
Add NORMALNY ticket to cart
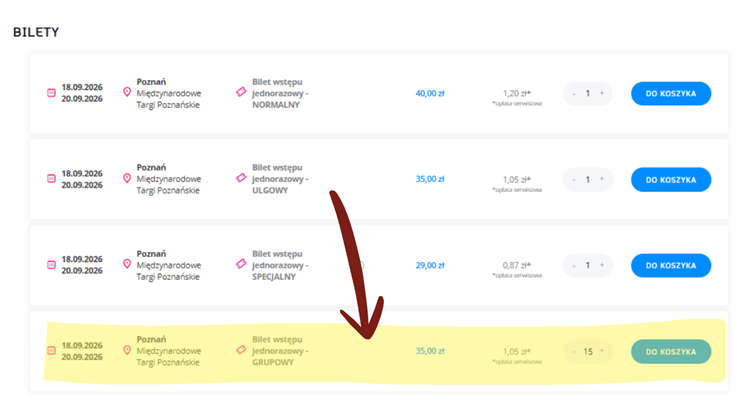coord(670,94)
